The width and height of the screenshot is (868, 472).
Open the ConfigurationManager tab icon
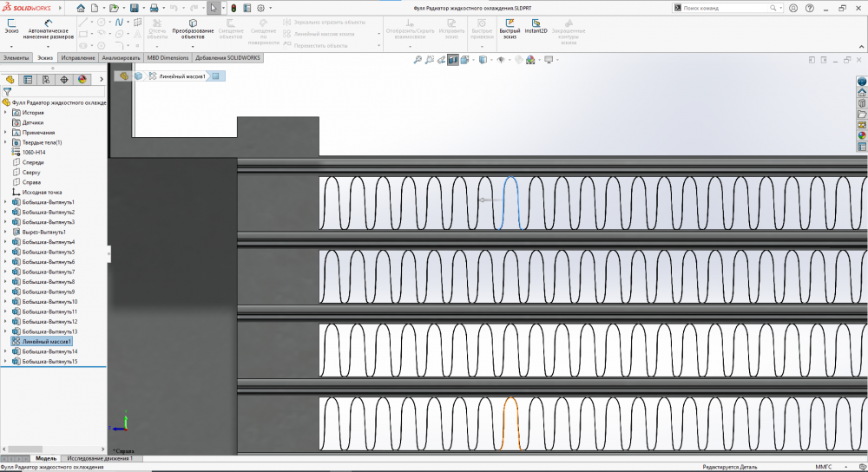pos(45,80)
